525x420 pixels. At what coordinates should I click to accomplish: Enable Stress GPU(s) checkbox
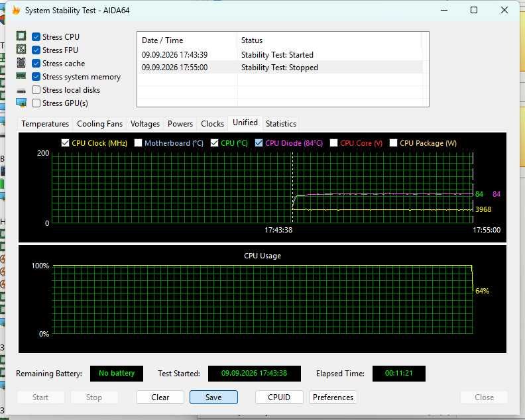point(36,103)
